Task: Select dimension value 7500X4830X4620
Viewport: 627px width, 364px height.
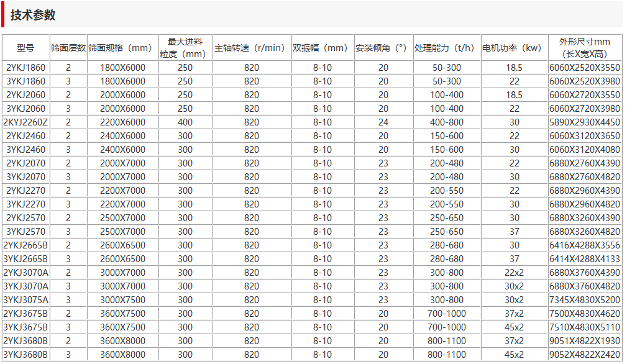Action: tap(585, 313)
